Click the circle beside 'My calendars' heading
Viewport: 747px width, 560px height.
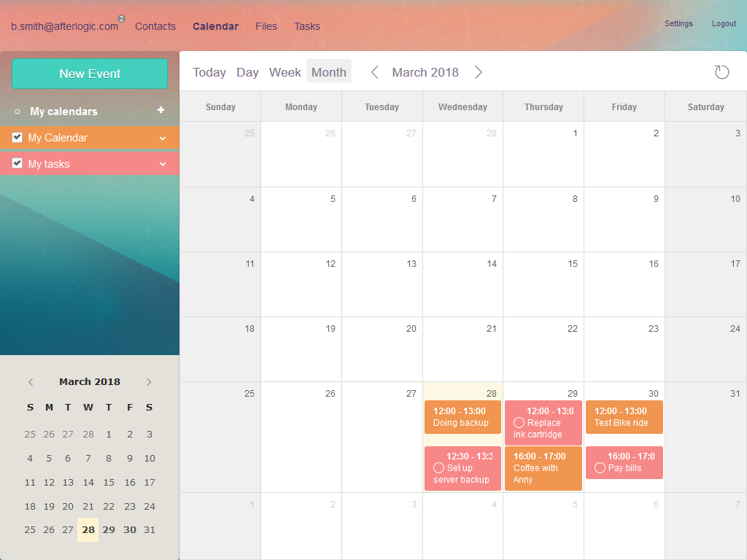tap(18, 112)
